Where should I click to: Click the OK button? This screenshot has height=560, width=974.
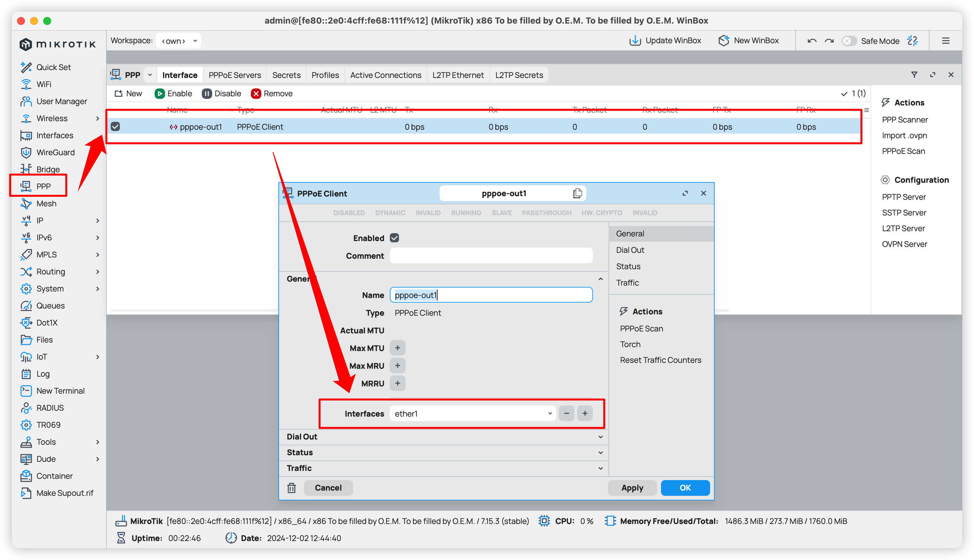(x=685, y=488)
